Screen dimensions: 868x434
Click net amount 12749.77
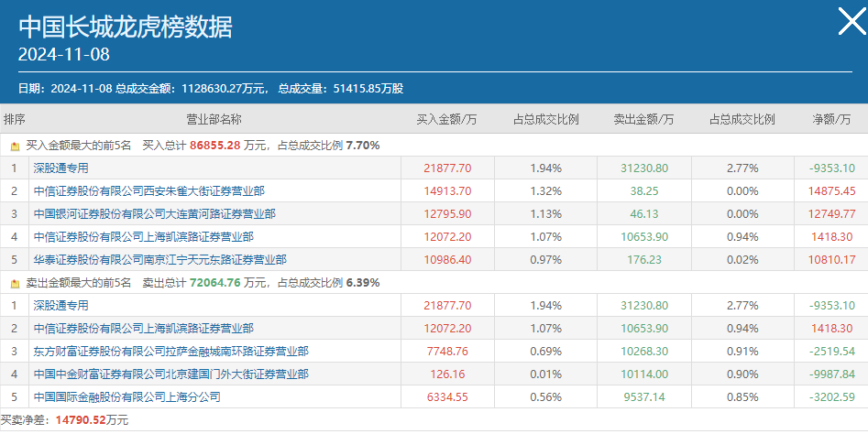832,214
